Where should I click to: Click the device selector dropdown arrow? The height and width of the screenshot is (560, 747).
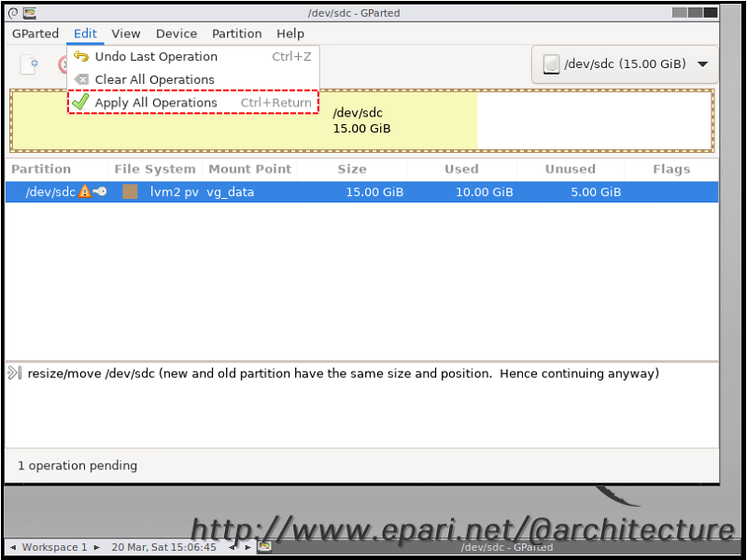click(703, 63)
